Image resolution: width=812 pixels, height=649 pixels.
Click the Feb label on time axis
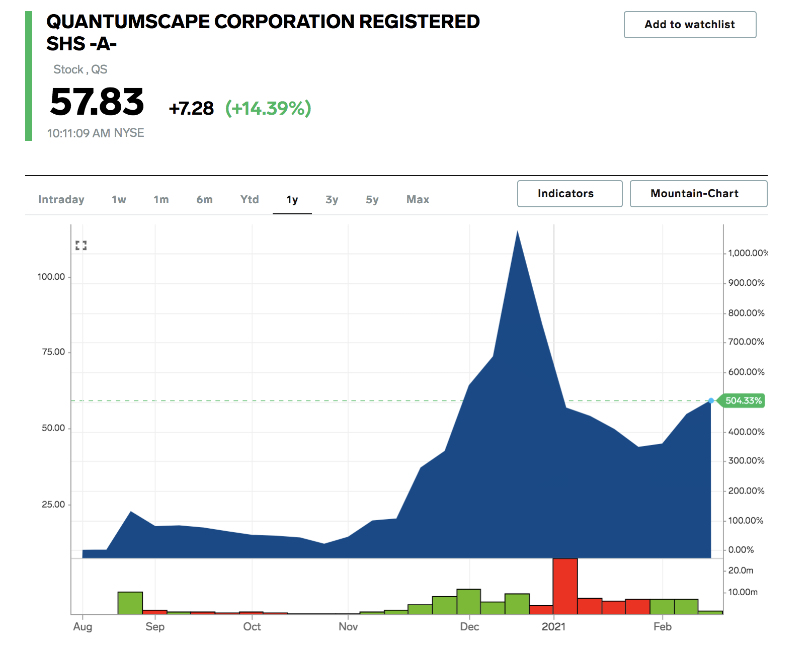pos(662,627)
